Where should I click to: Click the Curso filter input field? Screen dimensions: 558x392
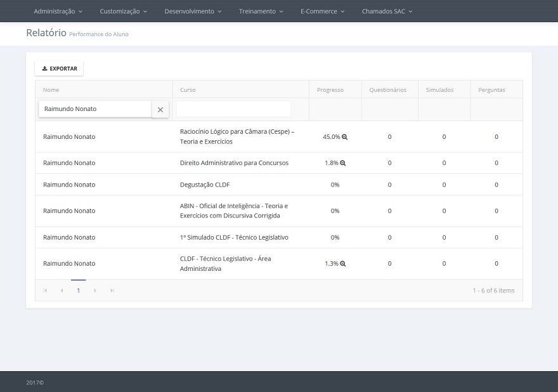[233, 109]
